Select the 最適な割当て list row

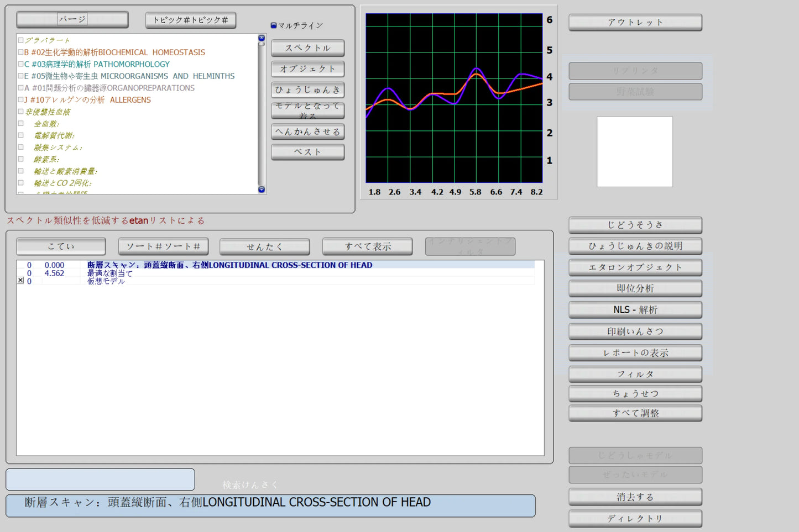pyautogui.click(x=109, y=273)
